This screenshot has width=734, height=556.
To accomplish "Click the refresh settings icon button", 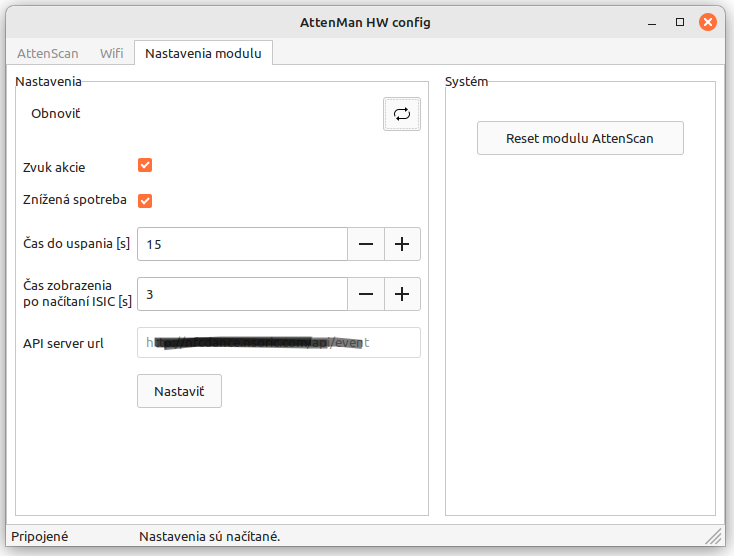I will pos(402,114).
